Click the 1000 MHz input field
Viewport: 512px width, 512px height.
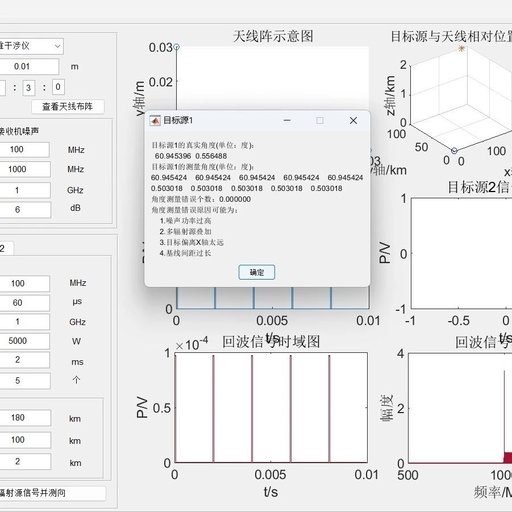(25, 169)
